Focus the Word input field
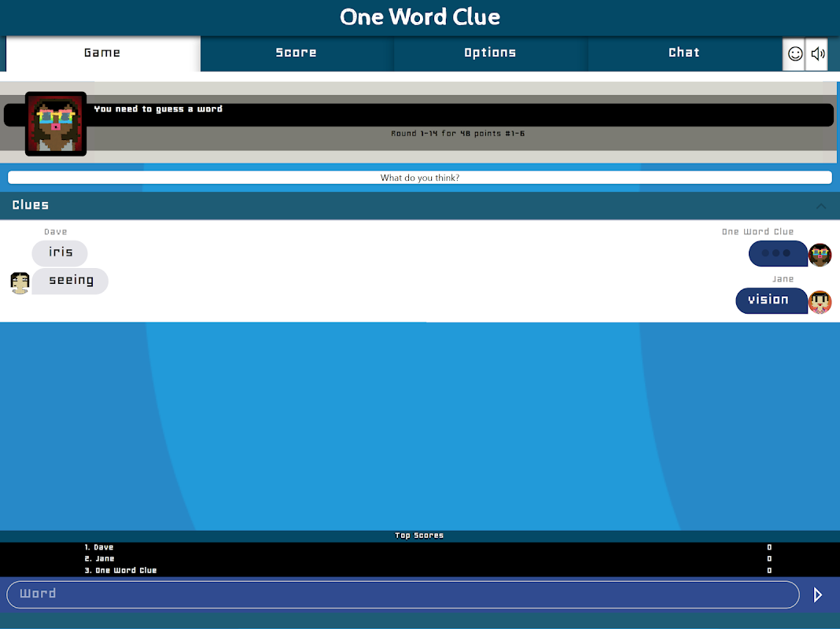 [x=403, y=594]
